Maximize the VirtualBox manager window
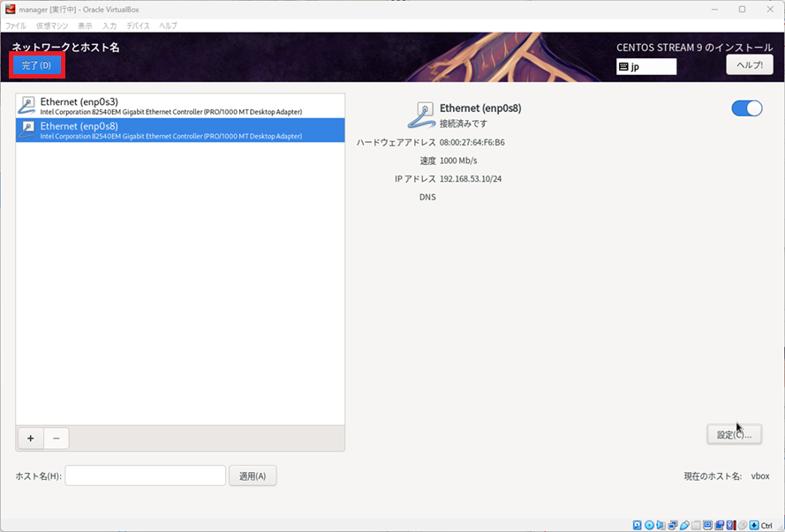 [x=742, y=10]
